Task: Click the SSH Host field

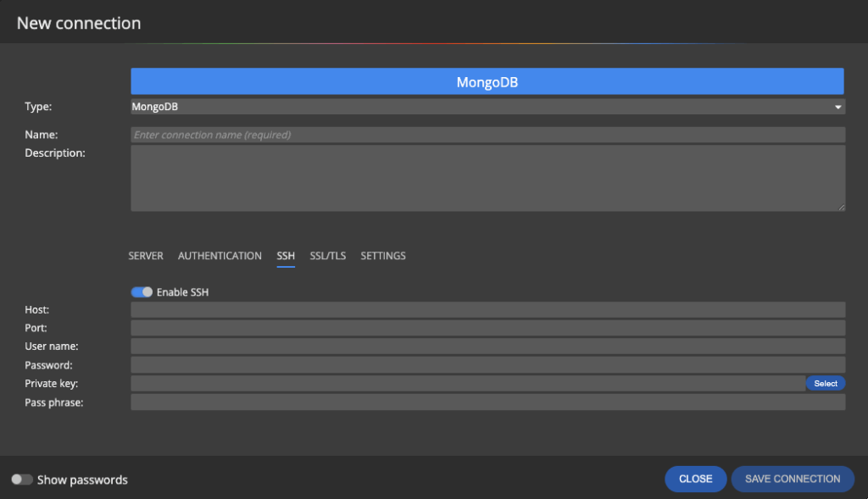Action: [487, 310]
